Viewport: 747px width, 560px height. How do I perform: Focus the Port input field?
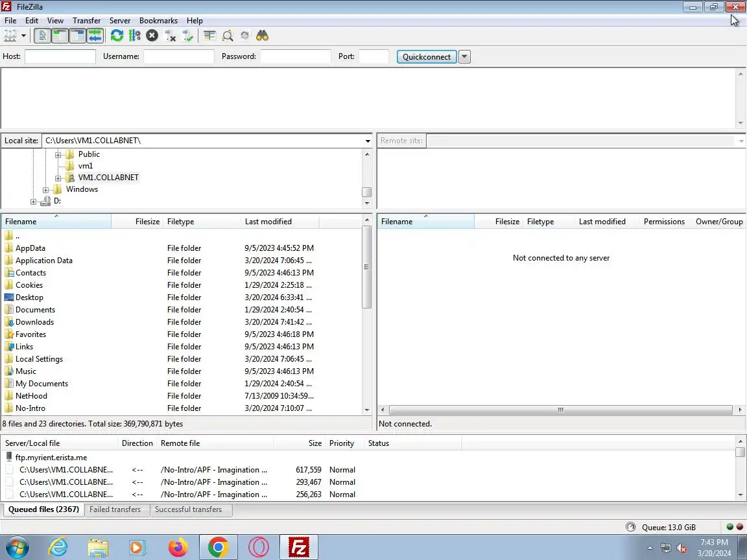[374, 56]
